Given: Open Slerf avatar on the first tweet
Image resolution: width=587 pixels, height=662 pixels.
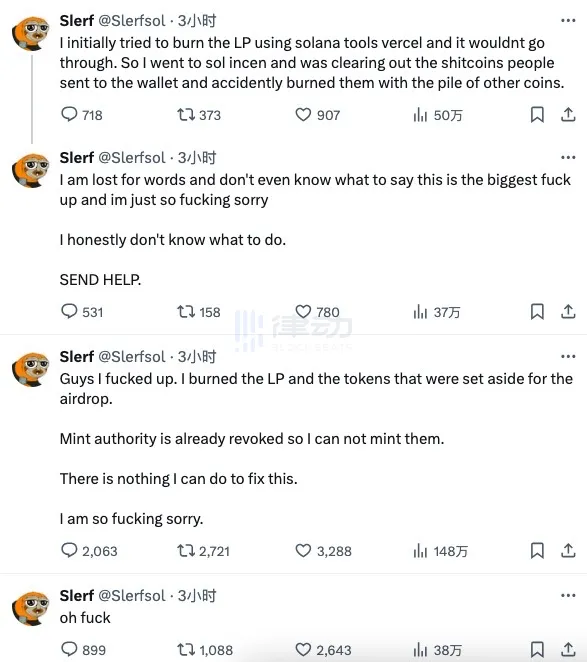Looking at the screenshot, I should (30, 34).
